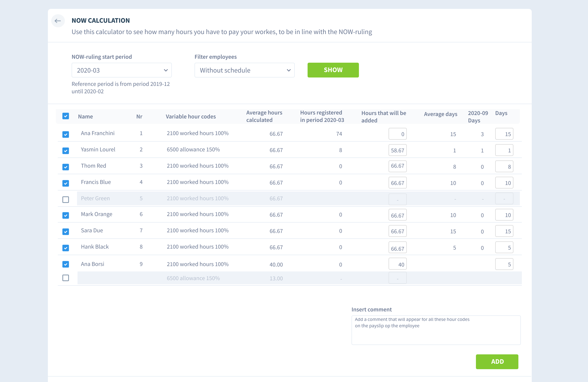Click the ADD button at bottom right
Viewport: 588px width, 382px height.
(497, 362)
